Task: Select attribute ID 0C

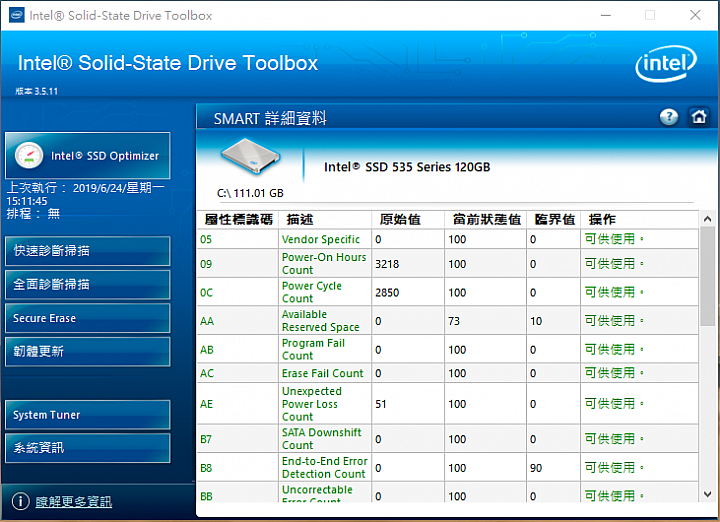Action: (x=206, y=292)
